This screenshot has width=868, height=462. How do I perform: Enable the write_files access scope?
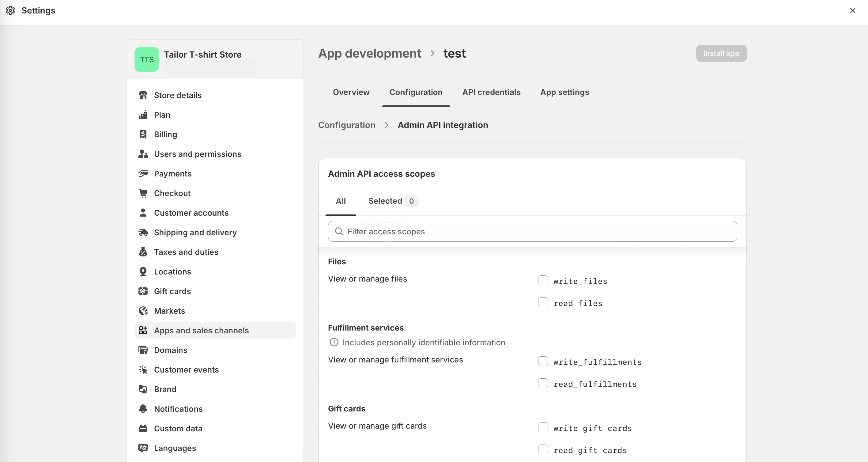click(x=542, y=280)
